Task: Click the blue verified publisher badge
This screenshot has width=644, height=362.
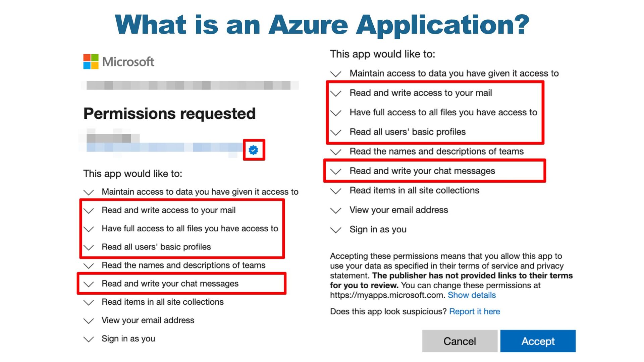Action: click(254, 150)
